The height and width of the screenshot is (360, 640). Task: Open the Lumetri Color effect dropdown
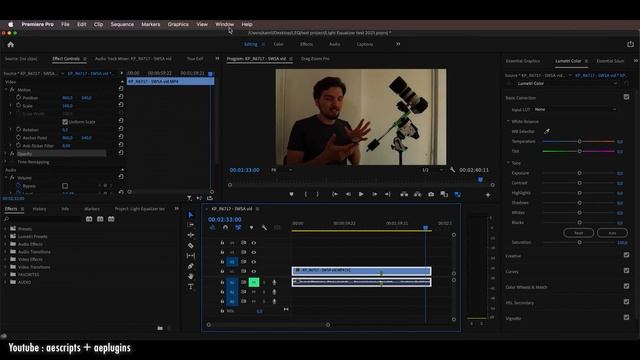(566, 84)
